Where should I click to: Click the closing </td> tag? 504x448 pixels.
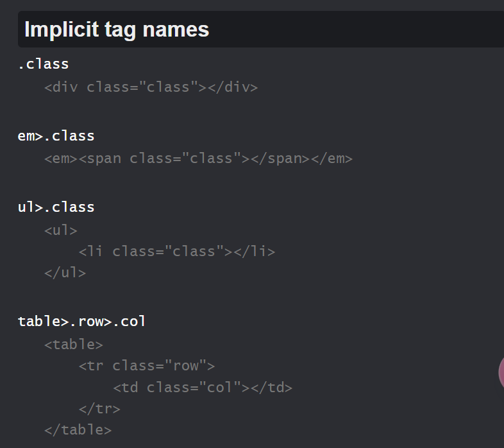click(272, 388)
